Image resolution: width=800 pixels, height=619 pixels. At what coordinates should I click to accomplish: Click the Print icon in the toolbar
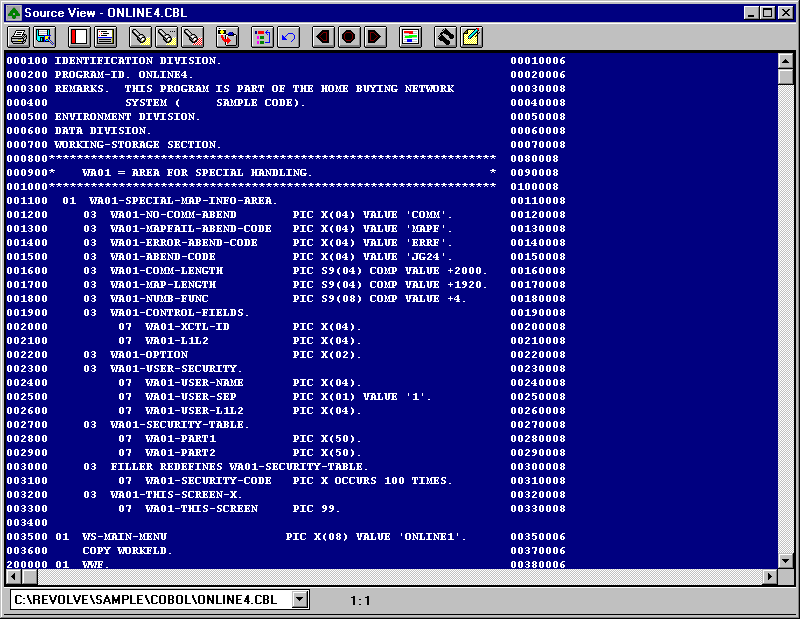[18, 37]
